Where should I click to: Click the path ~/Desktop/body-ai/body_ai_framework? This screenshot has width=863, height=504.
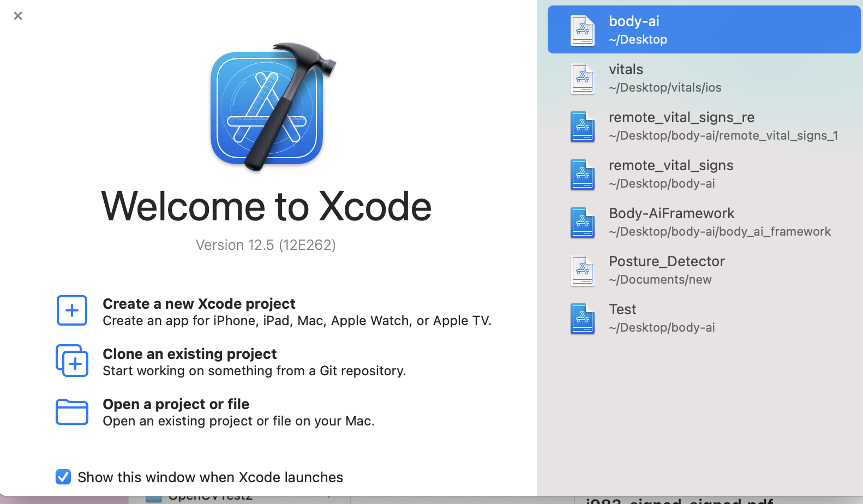click(720, 231)
